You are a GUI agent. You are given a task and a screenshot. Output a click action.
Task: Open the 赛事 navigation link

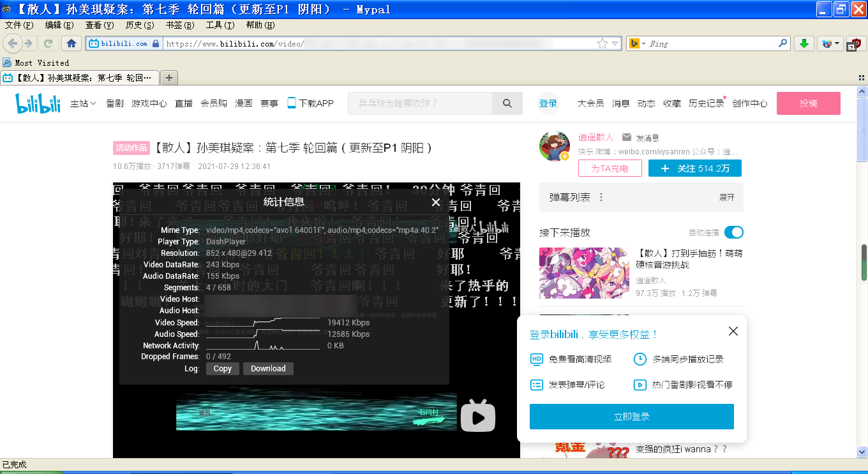coord(269,103)
